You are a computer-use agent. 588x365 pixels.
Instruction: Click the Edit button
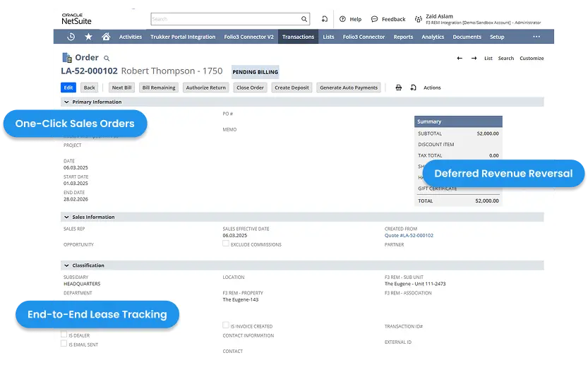pos(68,88)
